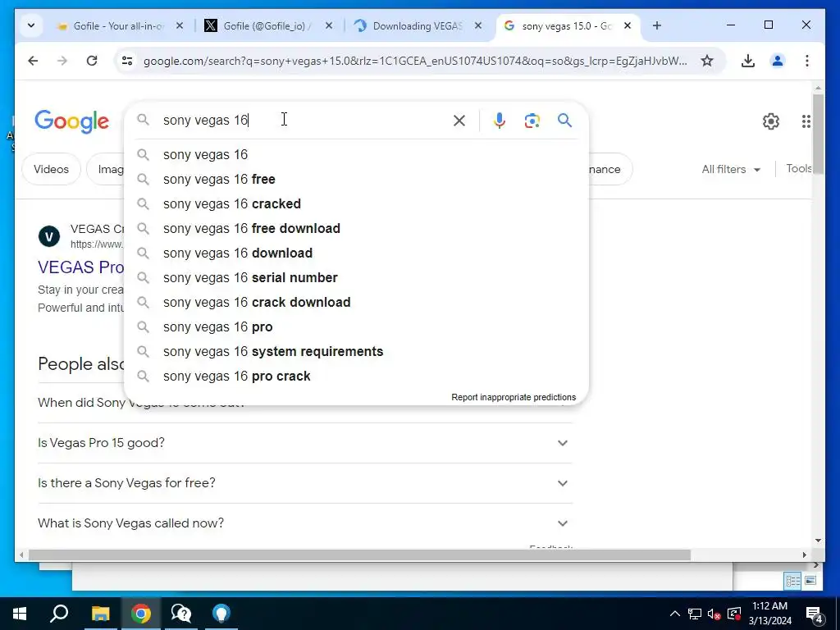
Task: Submit search with the blue magnifier icon
Action: pyautogui.click(x=564, y=121)
